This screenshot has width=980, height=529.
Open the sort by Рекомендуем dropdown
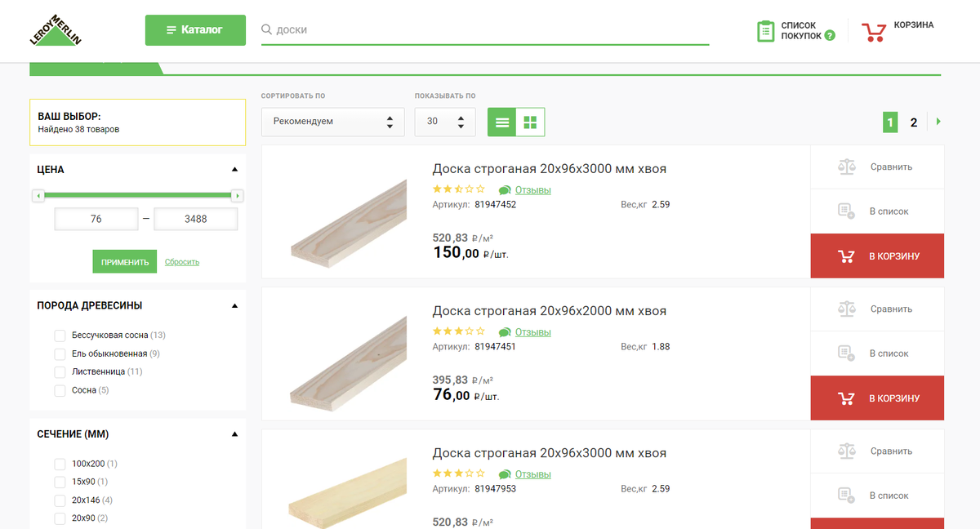point(333,122)
